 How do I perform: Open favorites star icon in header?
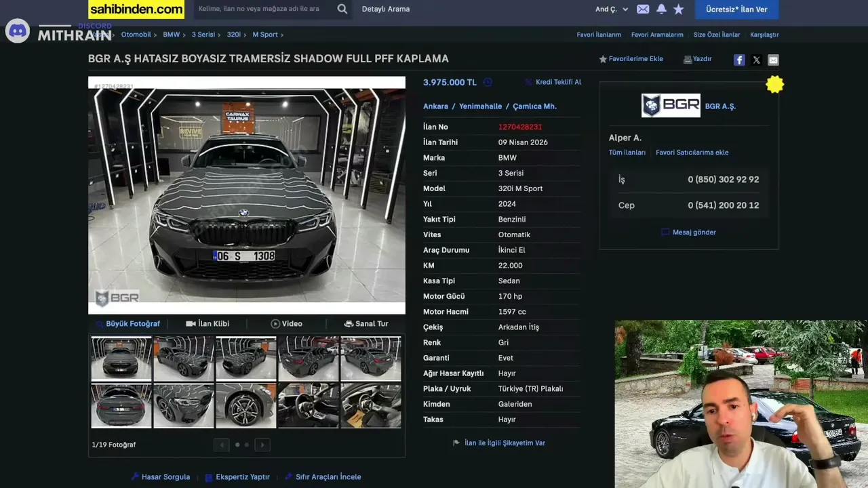(x=679, y=9)
